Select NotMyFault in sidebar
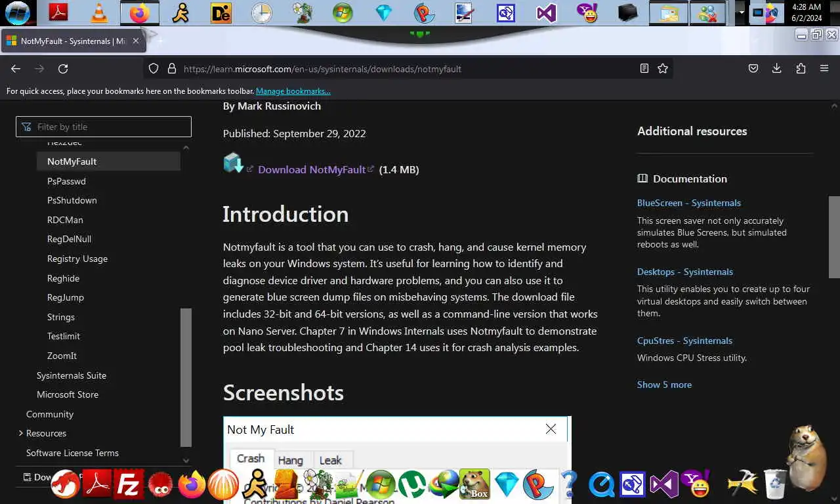This screenshot has height=504, width=840. (x=108, y=161)
